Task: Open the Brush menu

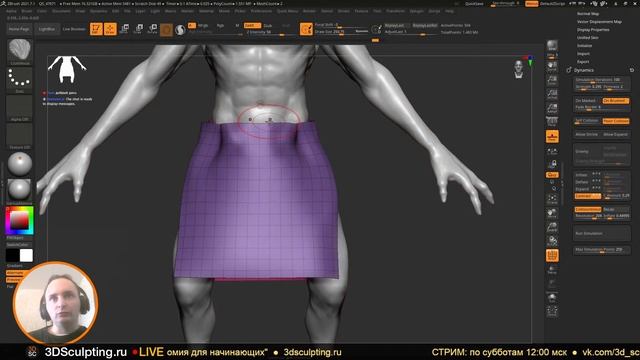Action: click(27, 11)
